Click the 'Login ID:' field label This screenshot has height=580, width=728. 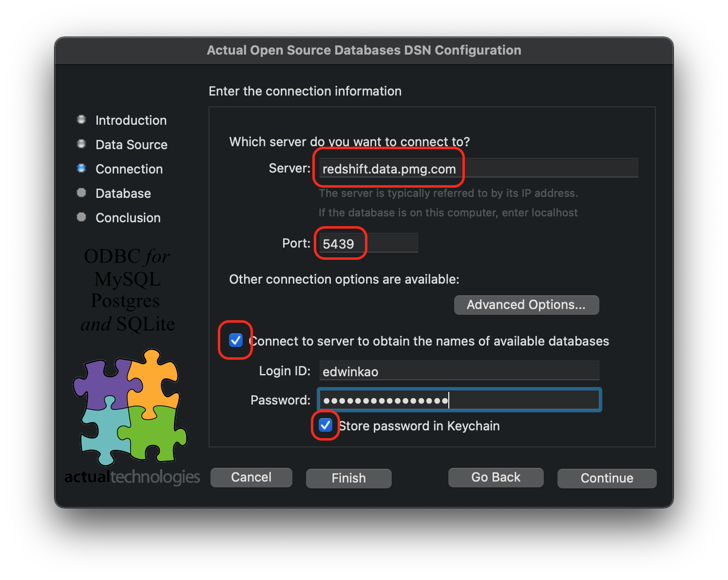(285, 371)
